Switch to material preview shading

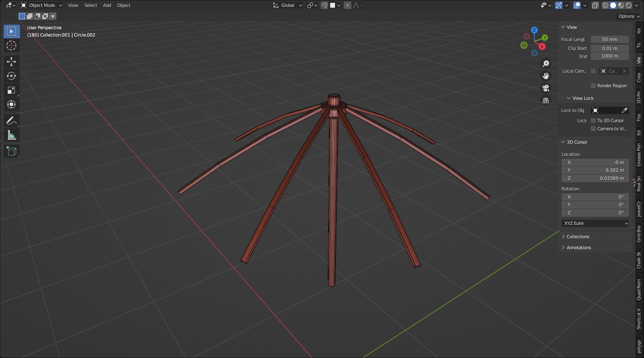pos(621,5)
